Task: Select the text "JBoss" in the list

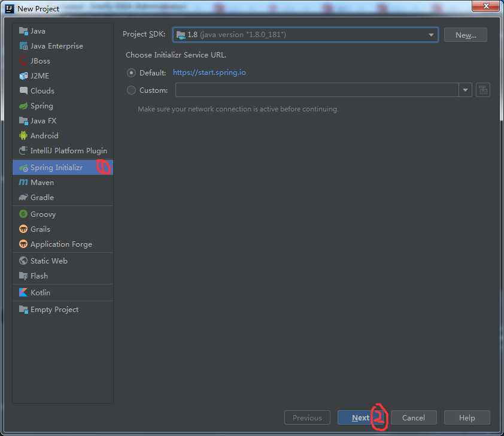Action: click(40, 60)
